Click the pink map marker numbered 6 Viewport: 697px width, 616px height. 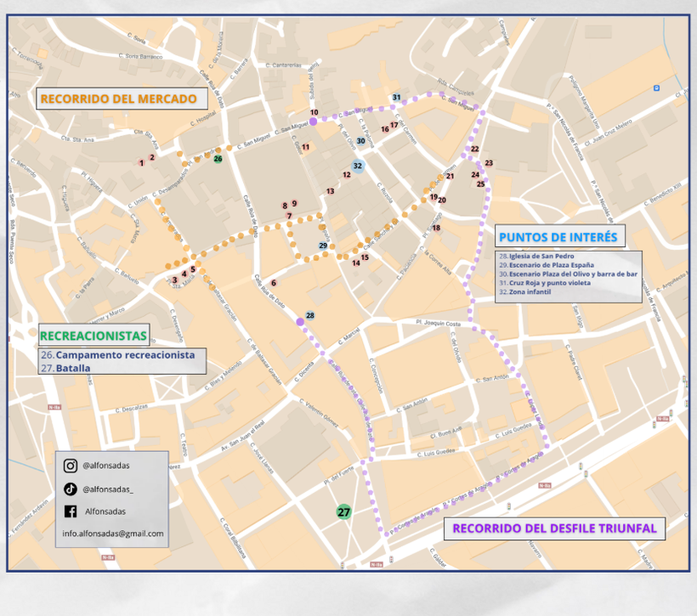pyautogui.click(x=274, y=283)
